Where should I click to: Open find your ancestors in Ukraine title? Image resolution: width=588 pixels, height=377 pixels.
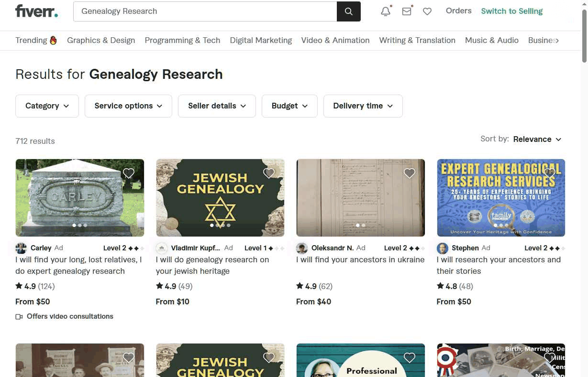coord(360,259)
